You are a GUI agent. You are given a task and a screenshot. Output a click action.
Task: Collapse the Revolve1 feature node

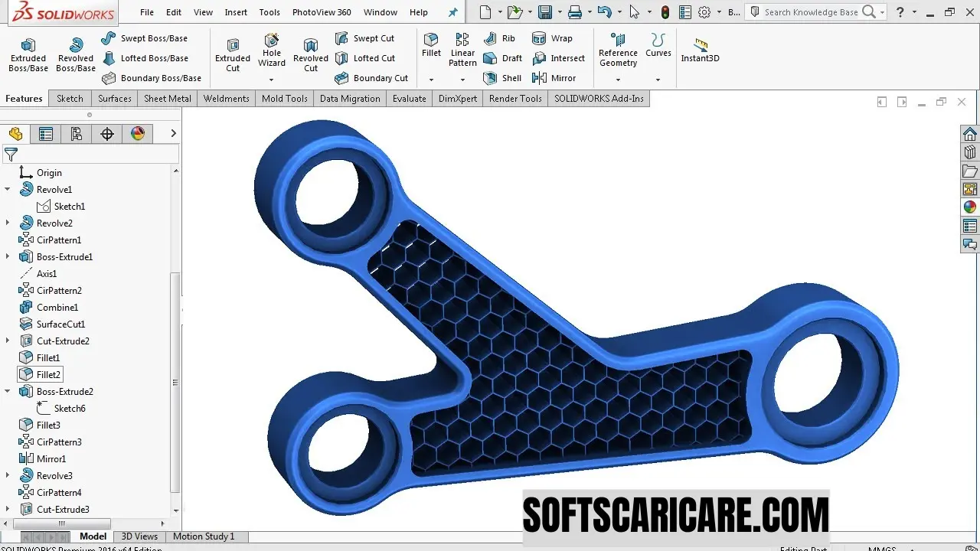[x=8, y=189]
